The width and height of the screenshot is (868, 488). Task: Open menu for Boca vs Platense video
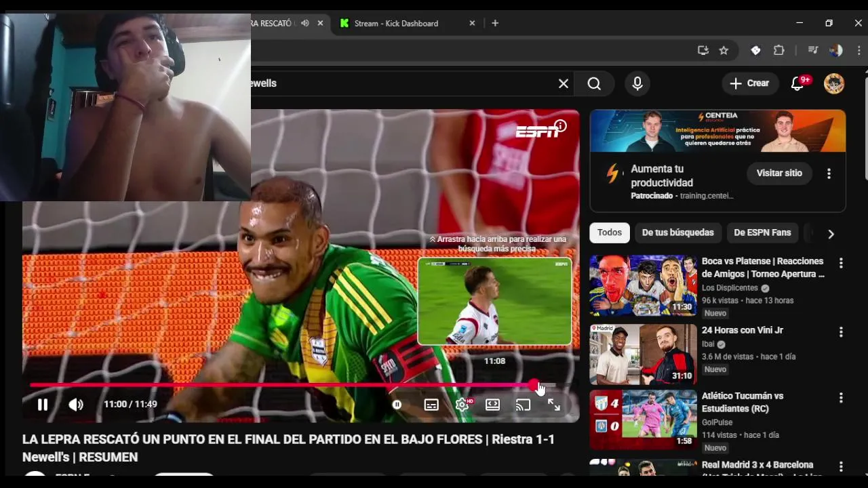pyautogui.click(x=841, y=263)
